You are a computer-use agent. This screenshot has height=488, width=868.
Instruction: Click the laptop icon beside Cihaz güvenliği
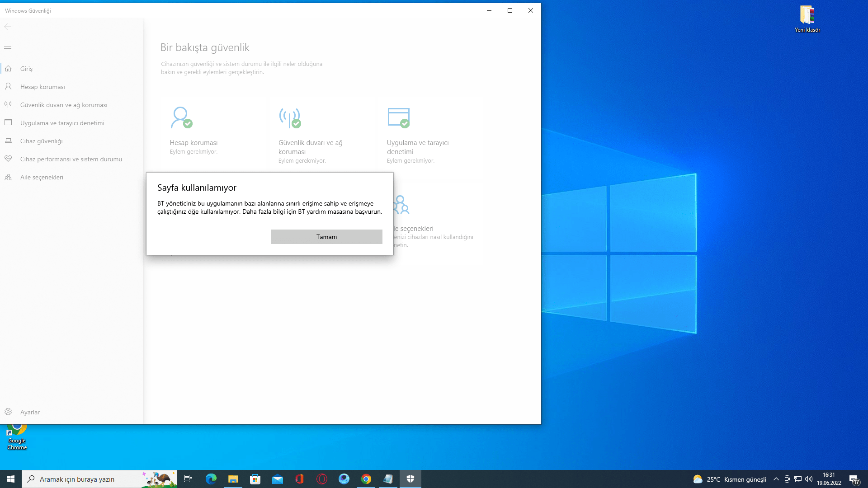point(8,141)
